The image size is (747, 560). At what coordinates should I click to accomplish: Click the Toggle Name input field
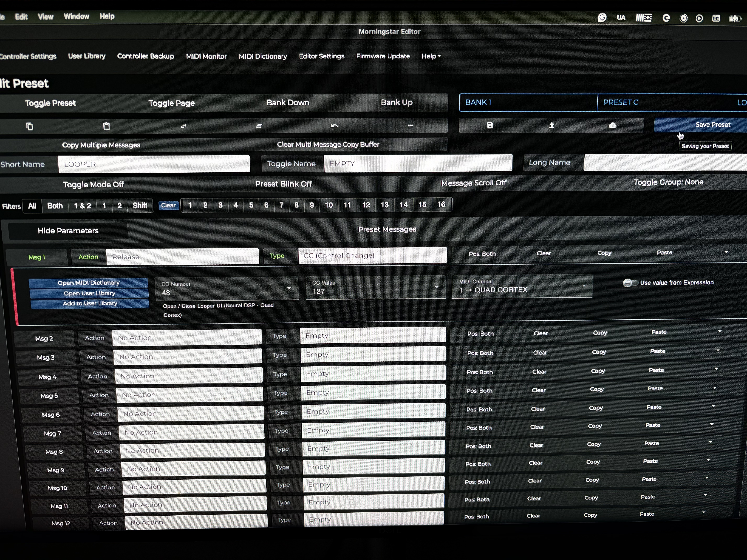(x=418, y=163)
